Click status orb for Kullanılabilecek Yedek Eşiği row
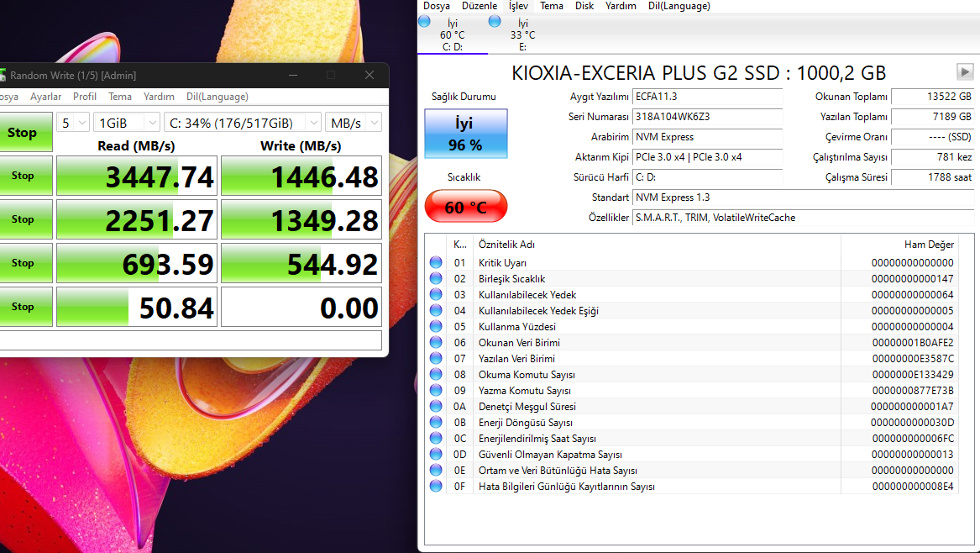 pyautogui.click(x=436, y=310)
